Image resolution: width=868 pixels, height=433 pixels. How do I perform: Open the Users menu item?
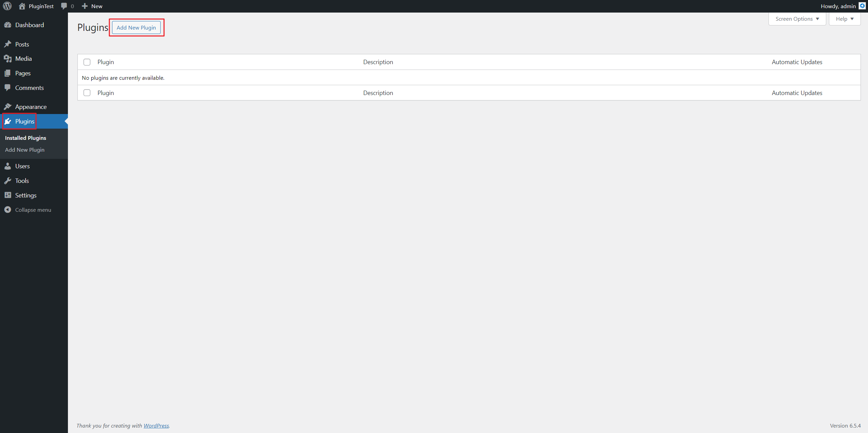(x=22, y=166)
